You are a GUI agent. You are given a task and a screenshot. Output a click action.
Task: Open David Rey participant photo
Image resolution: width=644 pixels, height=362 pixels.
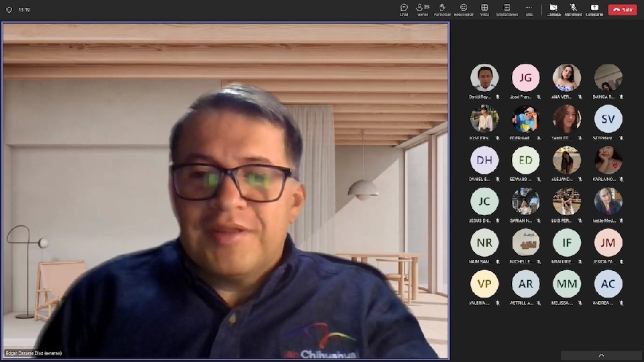tap(484, 78)
